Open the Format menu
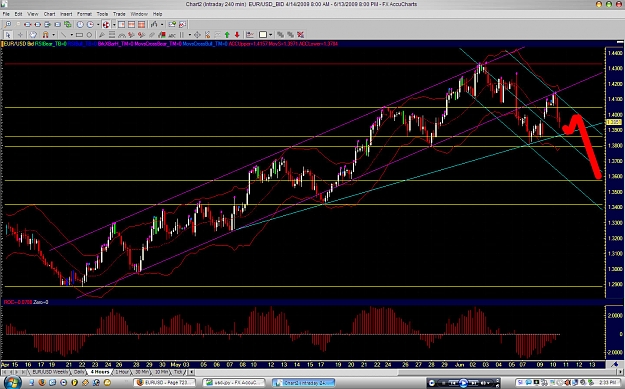This screenshot has height=389, width=625. coord(84,14)
